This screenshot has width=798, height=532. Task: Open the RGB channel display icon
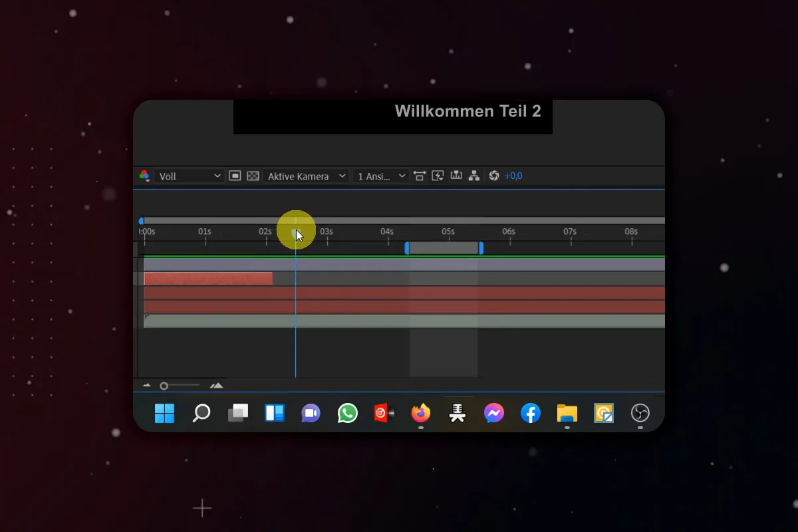tap(144, 176)
